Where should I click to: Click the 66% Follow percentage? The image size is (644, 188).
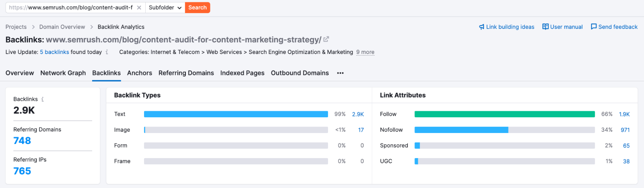(607, 114)
